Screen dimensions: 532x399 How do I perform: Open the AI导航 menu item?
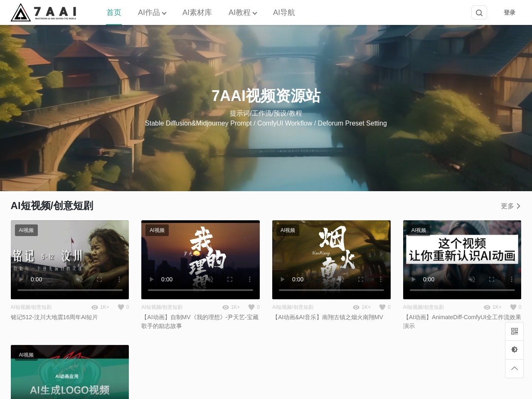click(x=283, y=12)
